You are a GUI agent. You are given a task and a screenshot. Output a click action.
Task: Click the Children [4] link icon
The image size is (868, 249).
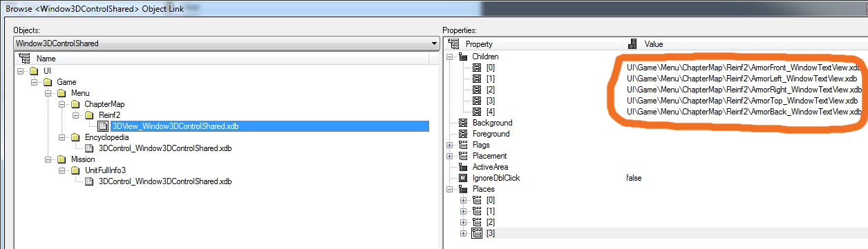click(477, 112)
